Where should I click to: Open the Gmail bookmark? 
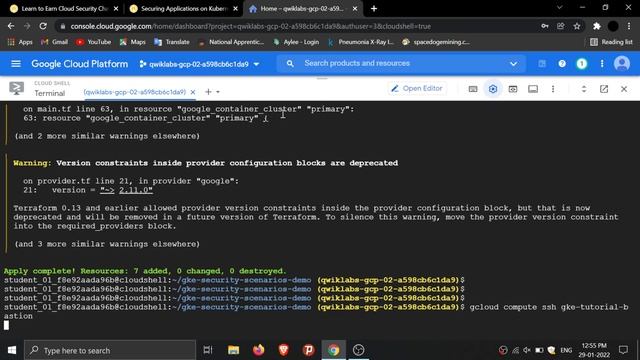[x=54, y=42]
